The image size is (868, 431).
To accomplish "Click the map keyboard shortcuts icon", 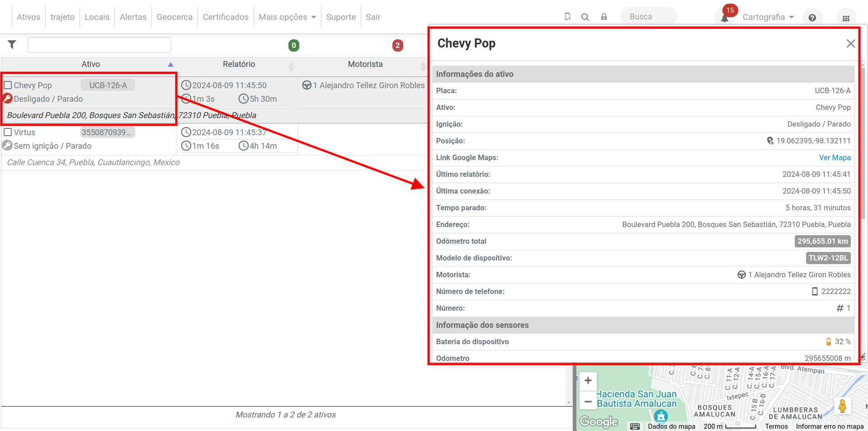I will tap(635, 426).
